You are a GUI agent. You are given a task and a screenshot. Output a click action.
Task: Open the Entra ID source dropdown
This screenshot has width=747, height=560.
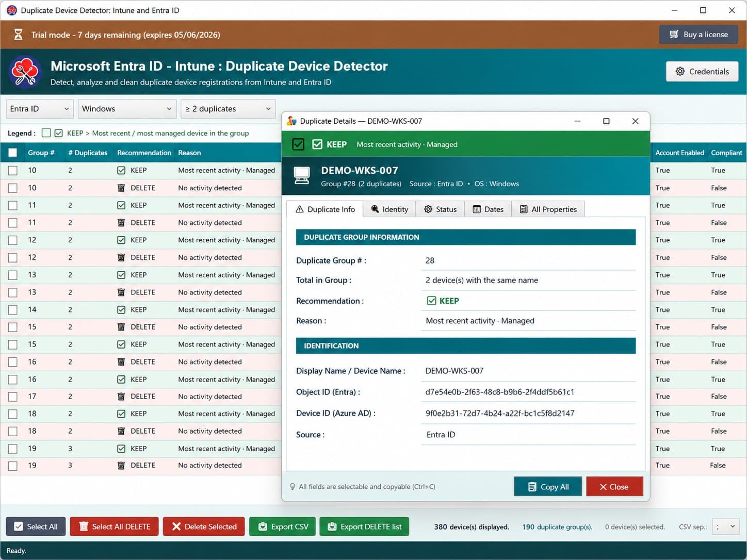coord(40,109)
